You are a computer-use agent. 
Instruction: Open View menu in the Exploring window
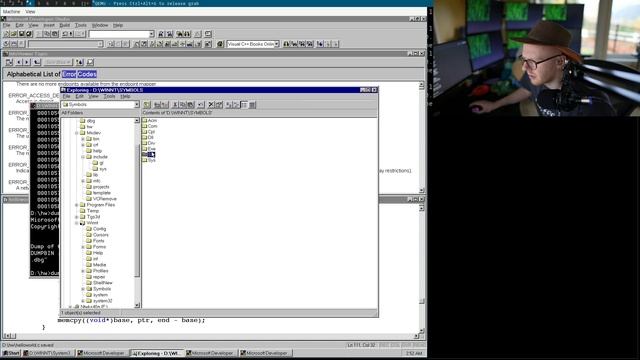tap(93, 96)
